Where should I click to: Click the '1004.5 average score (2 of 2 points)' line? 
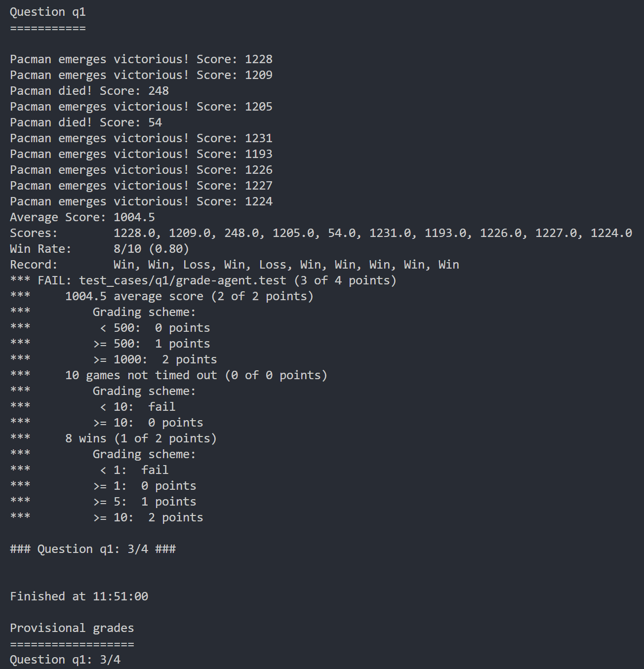click(190, 296)
